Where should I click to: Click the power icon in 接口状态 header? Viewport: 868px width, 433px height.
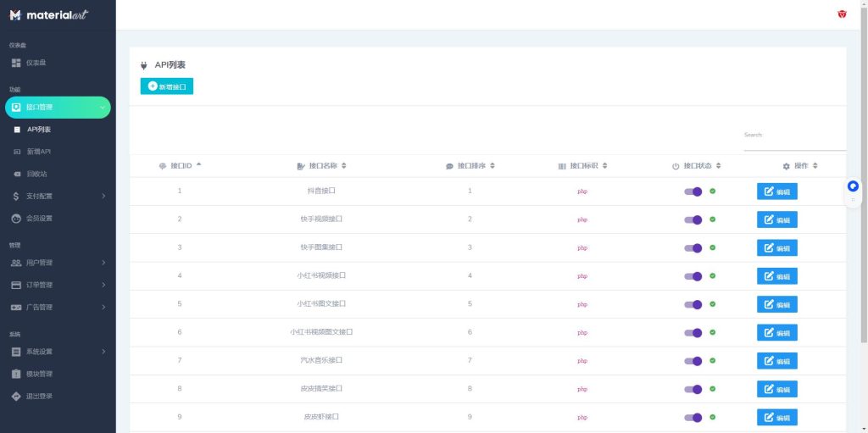[x=676, y=166]
